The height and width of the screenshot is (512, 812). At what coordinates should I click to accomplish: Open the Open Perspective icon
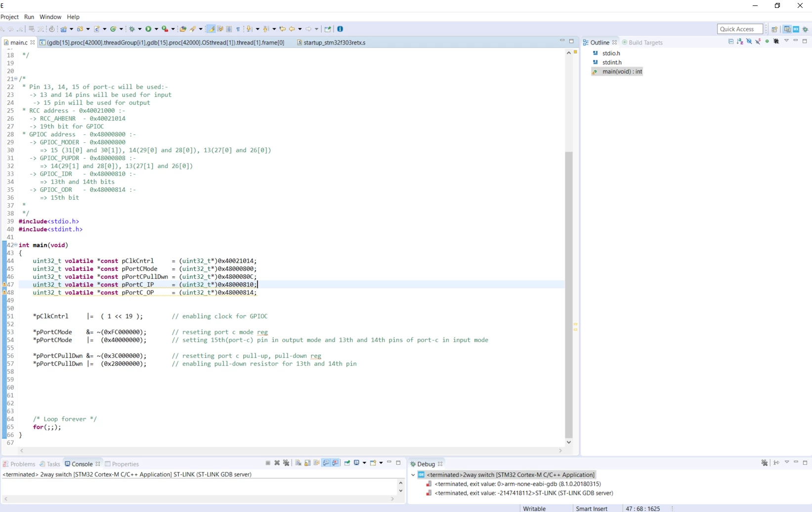tap(774, 29)
